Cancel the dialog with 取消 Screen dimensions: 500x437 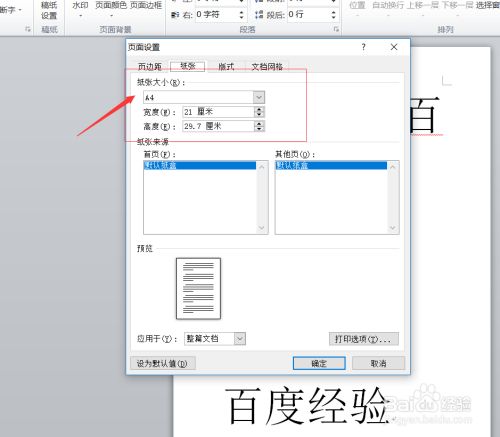point(378,363)
